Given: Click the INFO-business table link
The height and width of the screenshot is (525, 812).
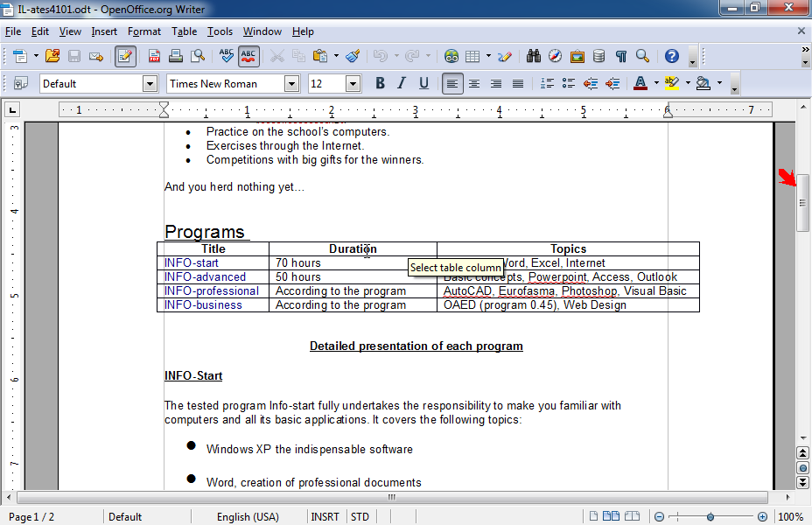Looking at the screenshot, I should [x=203, y=305].
